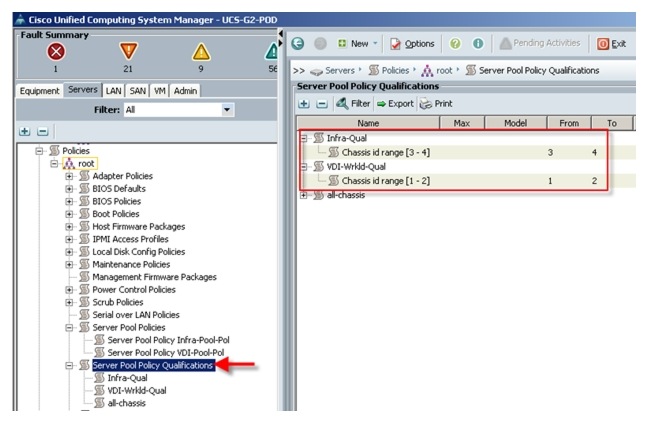Select Local Disk Config Policies
Image resolution: width=649 pixels, height=424 pixels.
139,252
